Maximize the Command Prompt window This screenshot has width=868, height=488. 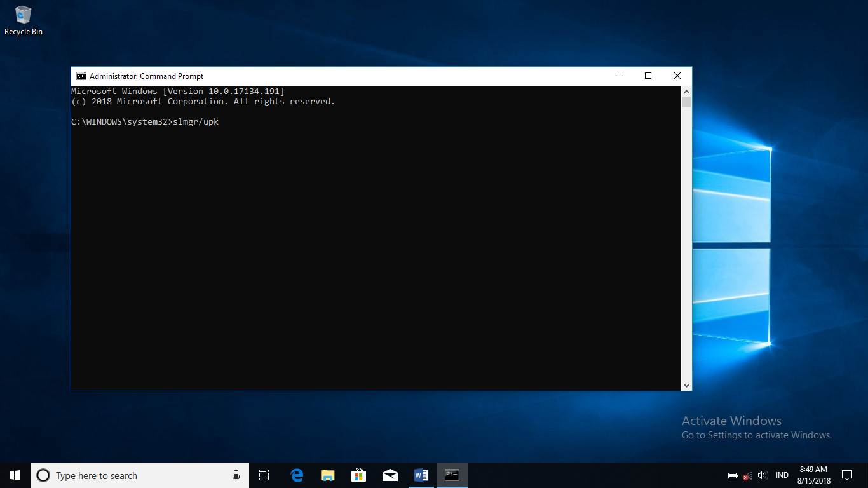(648, 76)
